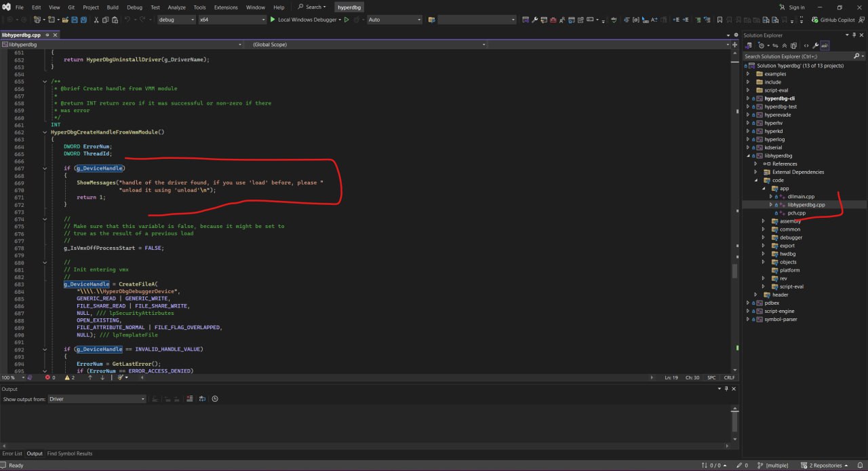Select dllmain.cpp in Solution Explorer

[x=800, y=197]
